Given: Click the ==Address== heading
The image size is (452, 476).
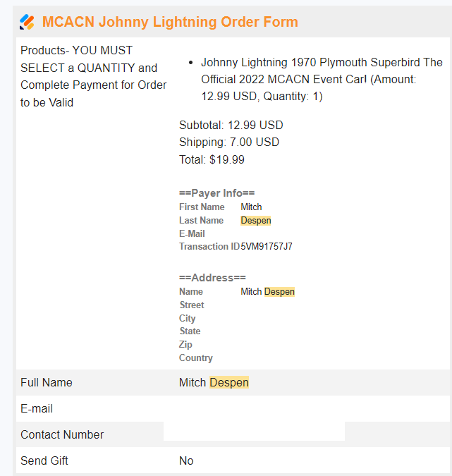Looking at the screenshot, I should click(213, 278).
